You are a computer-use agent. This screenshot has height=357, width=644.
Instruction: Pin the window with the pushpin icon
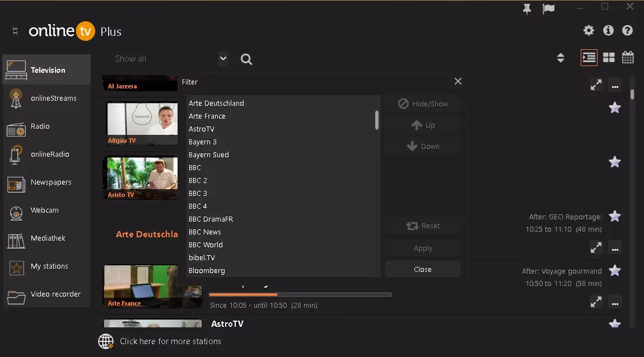click(527, 8)
